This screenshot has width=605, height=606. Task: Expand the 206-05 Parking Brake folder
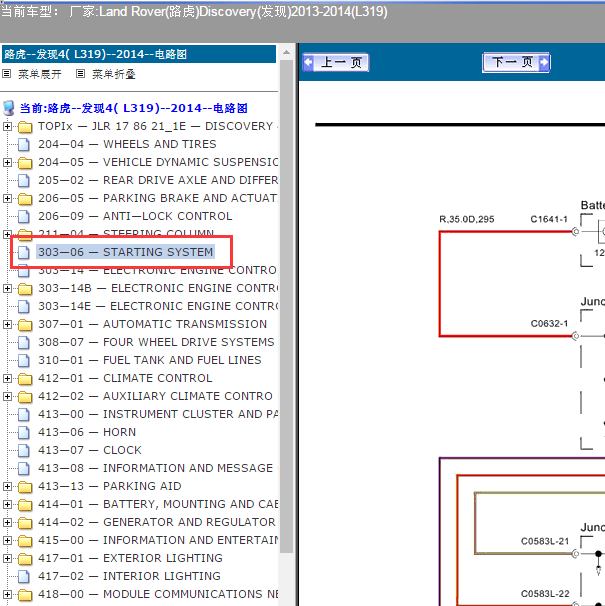point(7,198)
